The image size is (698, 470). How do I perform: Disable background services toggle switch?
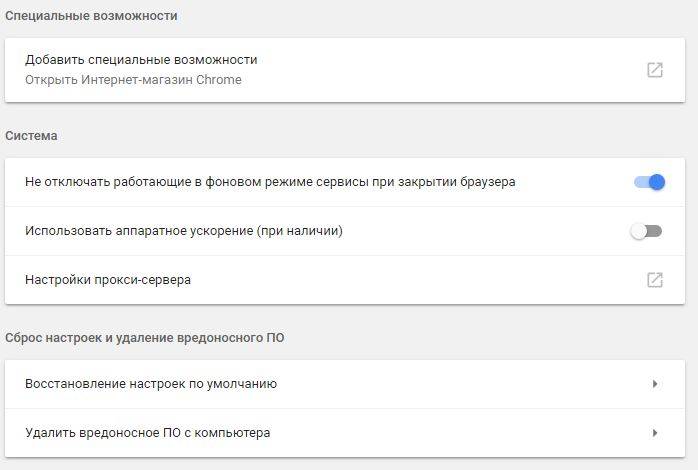[x=649, y=182]
